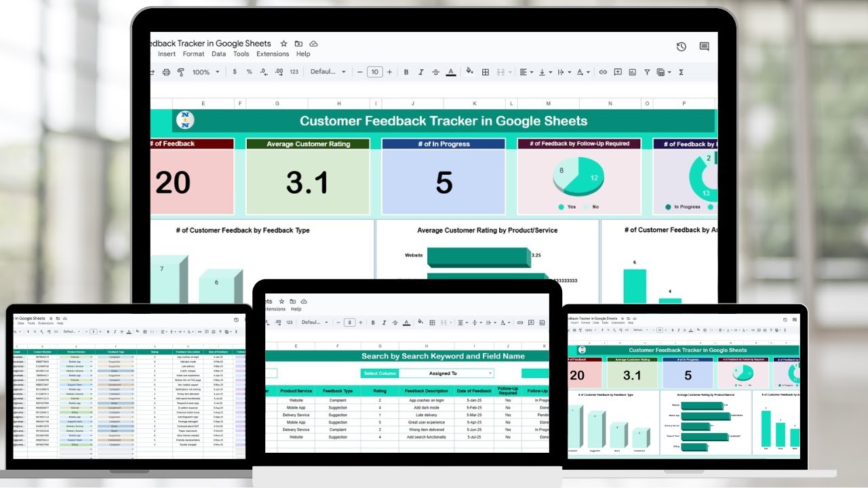Apply currency format in large dashboard window

point(235,72)
